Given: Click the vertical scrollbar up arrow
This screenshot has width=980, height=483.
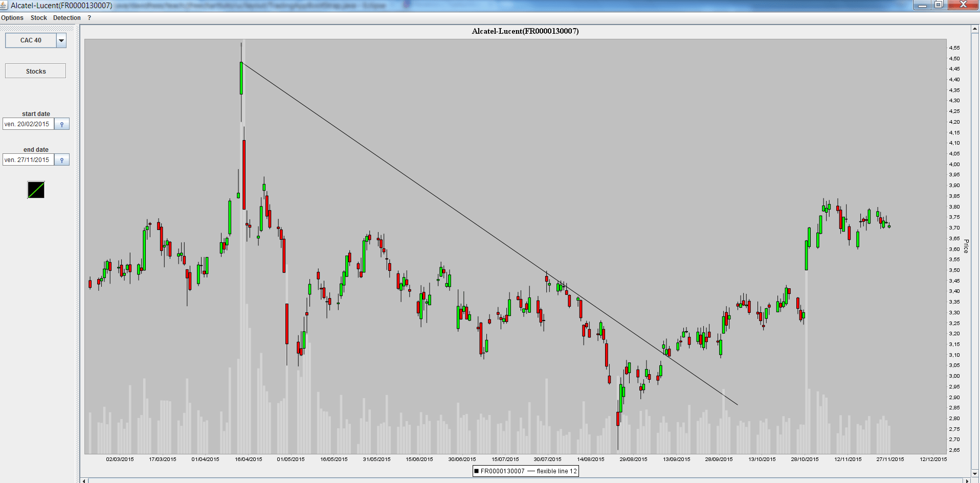Looking at the screenshot, I should (x=975, y=29).
